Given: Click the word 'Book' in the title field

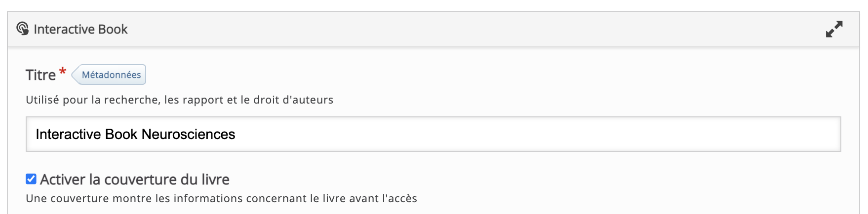Looking at the screenshot, I should point(121,134).
